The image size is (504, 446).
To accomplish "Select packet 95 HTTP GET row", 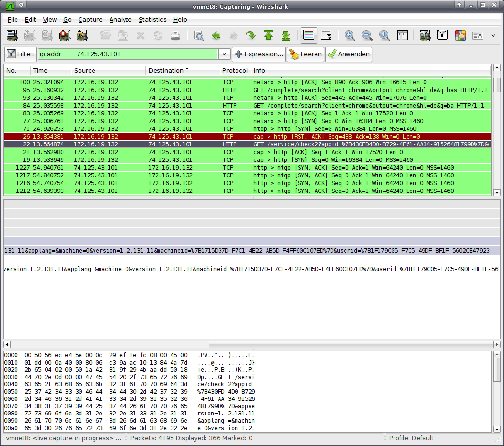I will tap(248, 90).
